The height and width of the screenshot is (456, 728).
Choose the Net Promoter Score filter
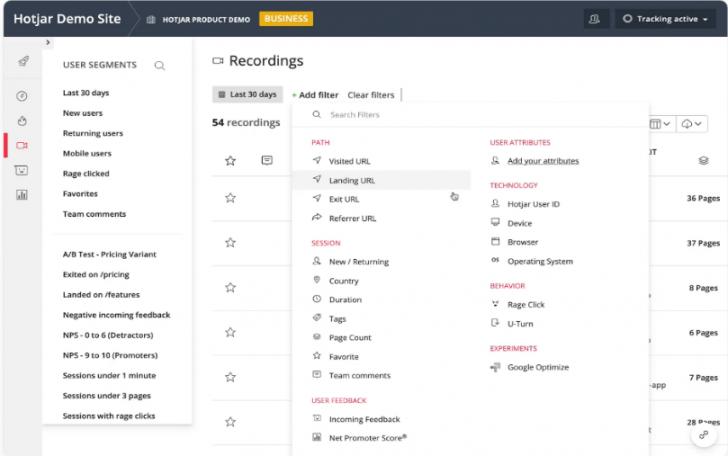(x=367, y=438)
